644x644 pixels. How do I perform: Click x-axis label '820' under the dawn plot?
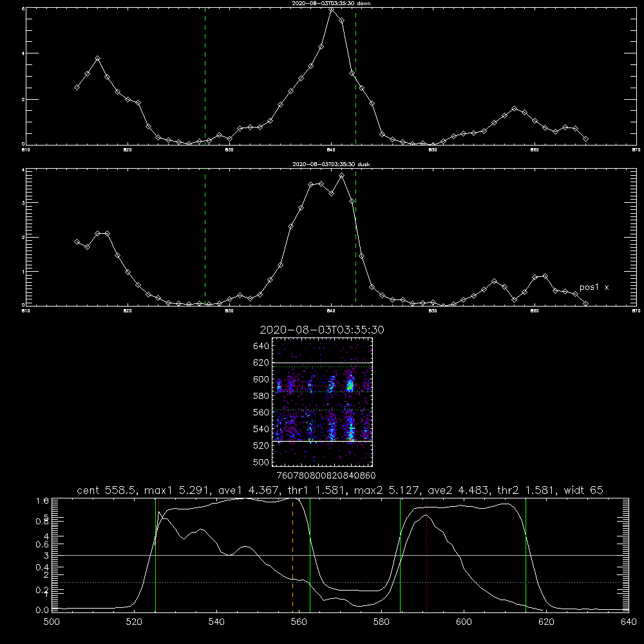(x=128, y=150)
